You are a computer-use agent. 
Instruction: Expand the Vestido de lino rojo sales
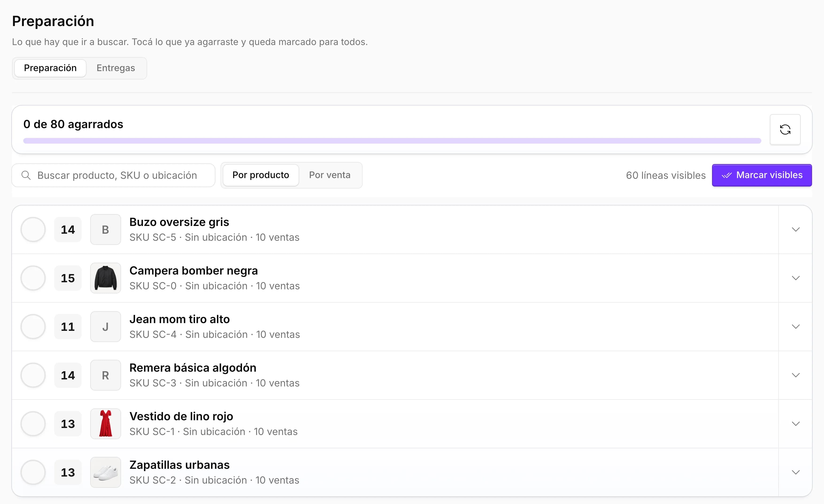(796, 424)
